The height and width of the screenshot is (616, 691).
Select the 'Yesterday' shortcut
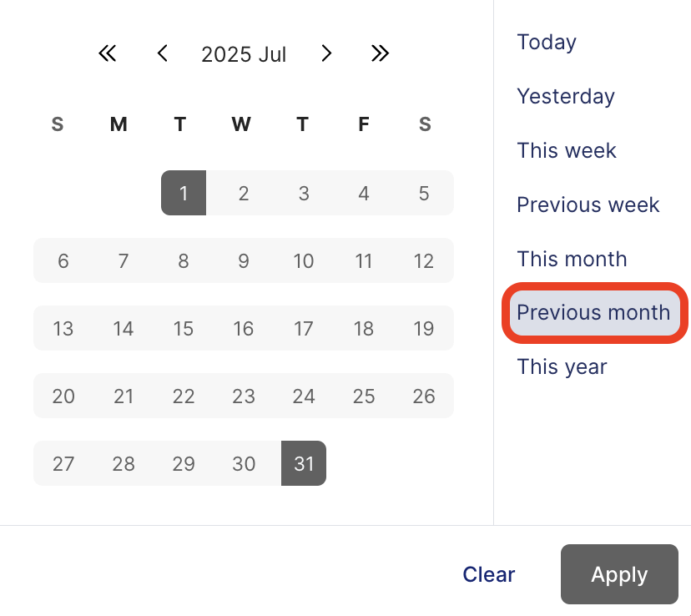point(566,96)
